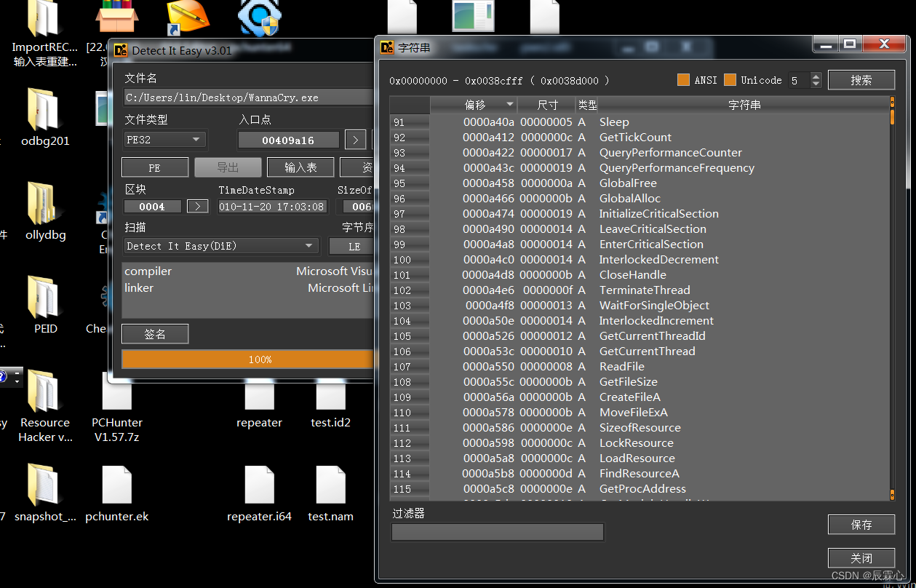Open the PEID desktop folder
916x588 pixels.
coord(45,305)
